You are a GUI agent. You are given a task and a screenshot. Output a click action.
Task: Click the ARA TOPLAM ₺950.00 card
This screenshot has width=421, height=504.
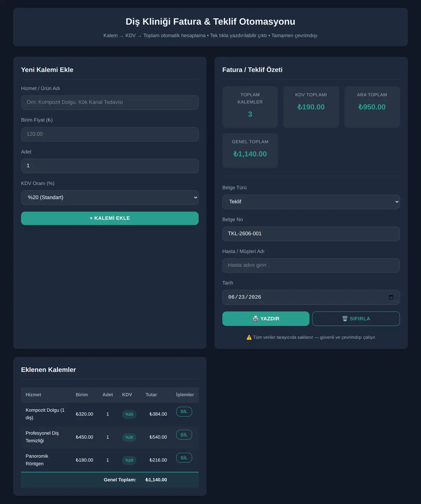tap(372, 107)
